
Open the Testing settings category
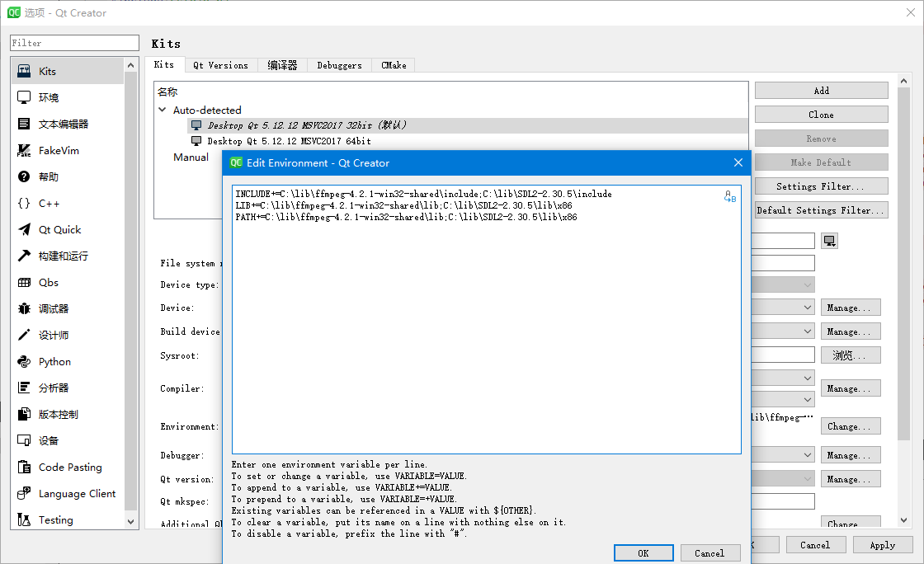pyautogui.click(x=67, y=519)
